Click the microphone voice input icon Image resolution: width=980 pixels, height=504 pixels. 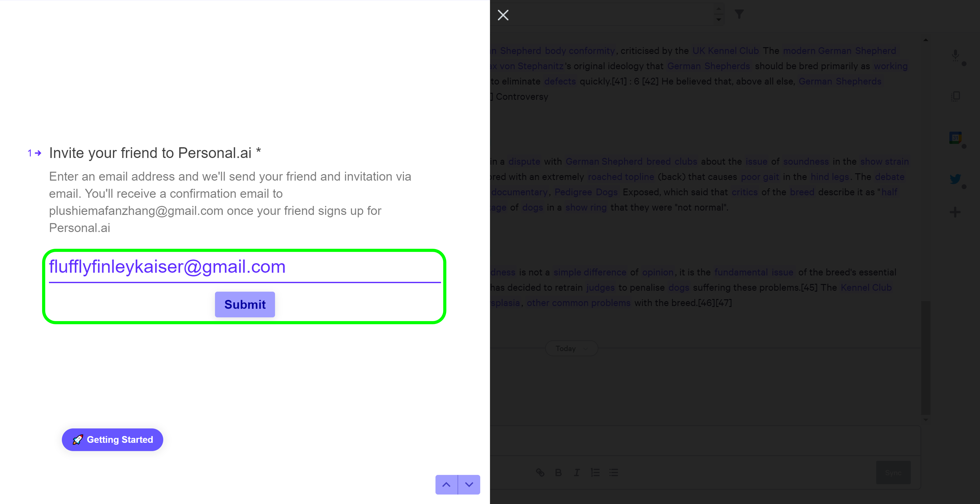coord(955,55)
